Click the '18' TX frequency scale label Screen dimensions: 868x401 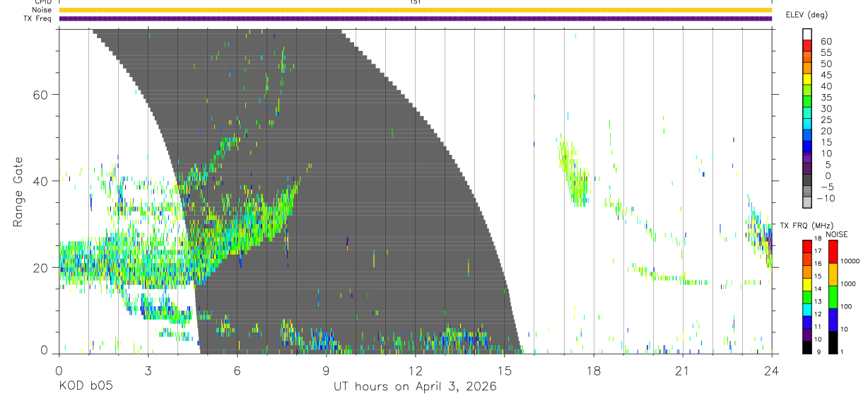(x=818, y=238)
